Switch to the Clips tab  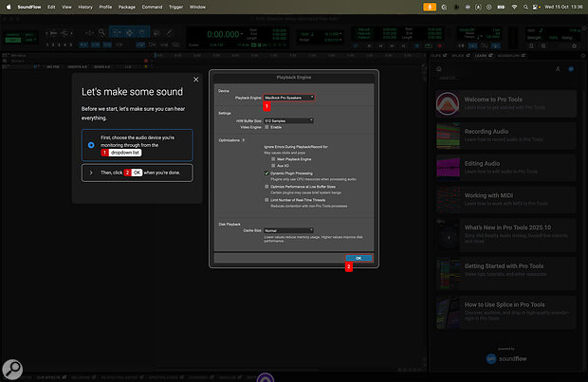(438, 56)
